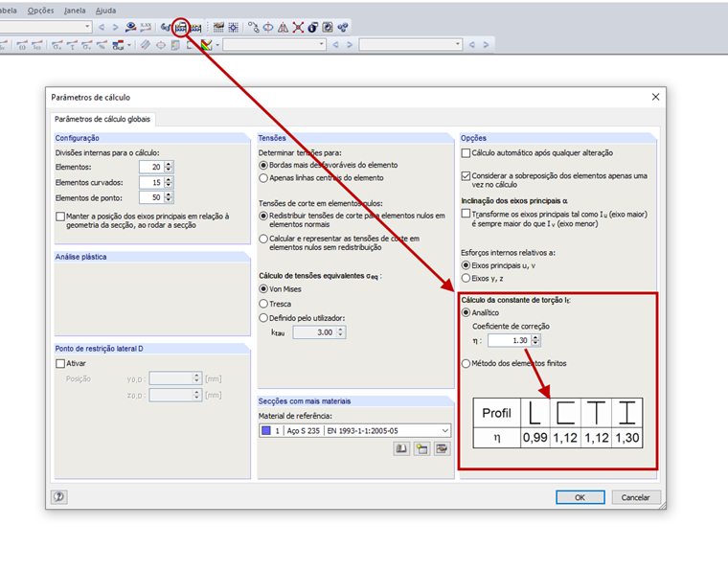Image resolution: width=728 pixels, height=571 pixels.
Task: Expand the dropdown arrow beside the σ colored icon
Action: (129, 45)
